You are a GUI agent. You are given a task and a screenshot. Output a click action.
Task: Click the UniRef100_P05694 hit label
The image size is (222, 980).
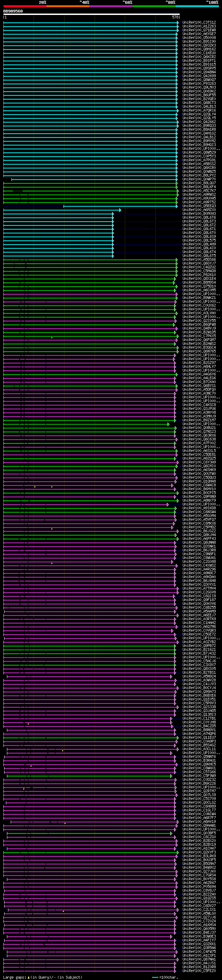[x=199, y=886]
